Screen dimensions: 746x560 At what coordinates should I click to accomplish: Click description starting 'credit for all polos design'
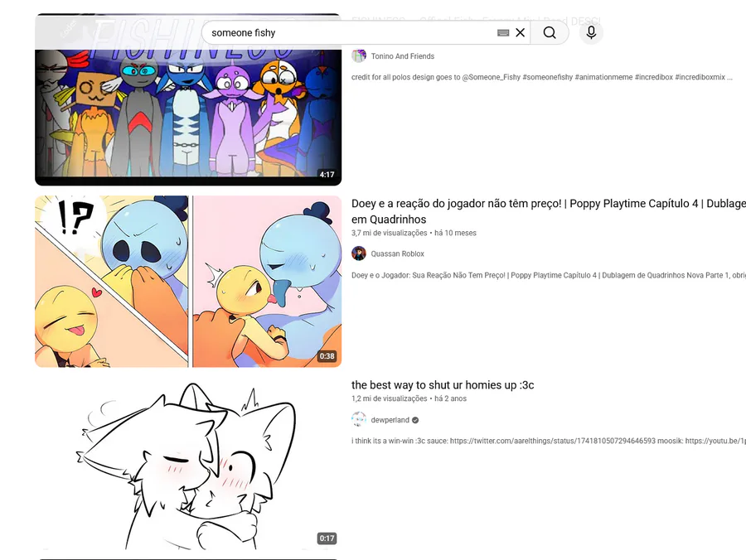(542, 77)
